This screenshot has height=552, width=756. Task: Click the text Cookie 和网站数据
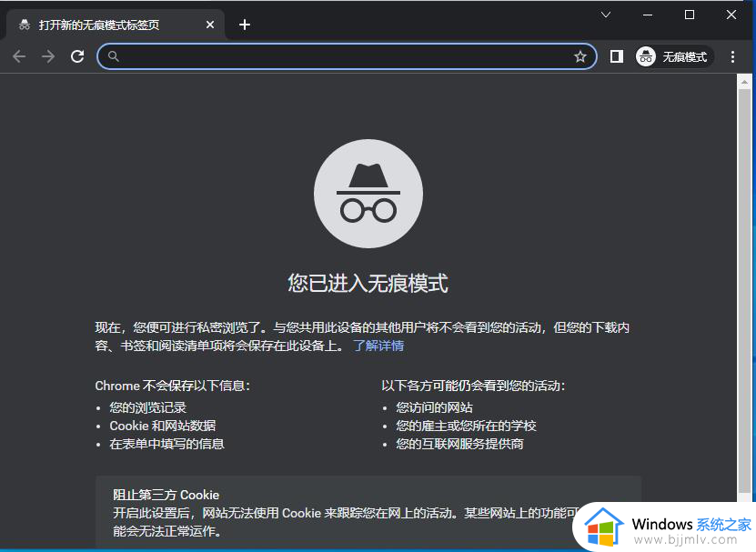[x=163, y=426]
